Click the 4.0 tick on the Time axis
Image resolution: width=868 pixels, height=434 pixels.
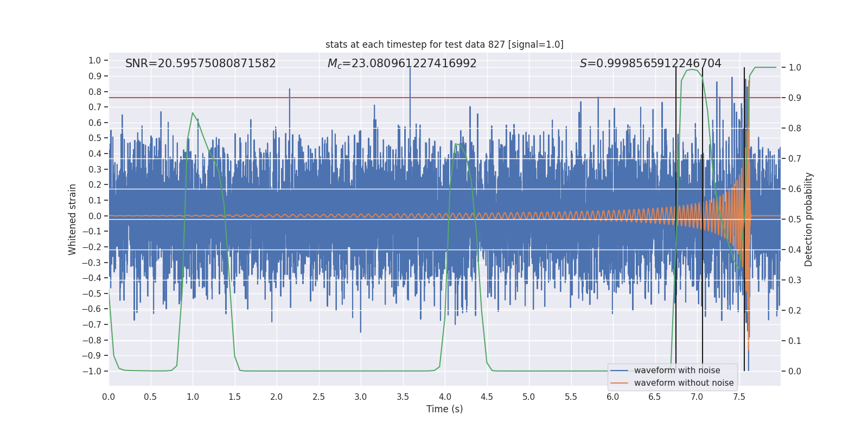[445, 397]
